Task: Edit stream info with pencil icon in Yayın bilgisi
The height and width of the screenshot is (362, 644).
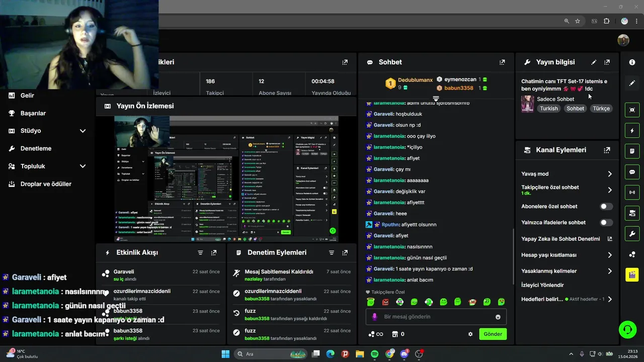Action: (x=594, y=62)
